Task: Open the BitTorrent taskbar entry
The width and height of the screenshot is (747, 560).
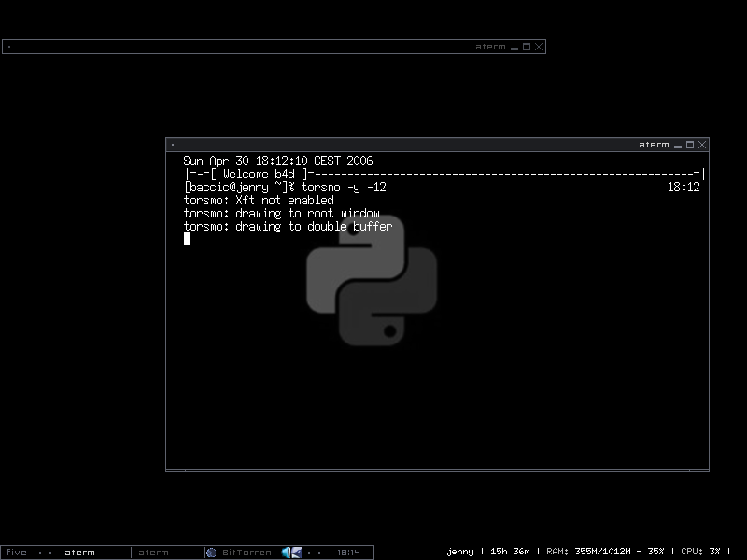Action: [x=241, y=553]
